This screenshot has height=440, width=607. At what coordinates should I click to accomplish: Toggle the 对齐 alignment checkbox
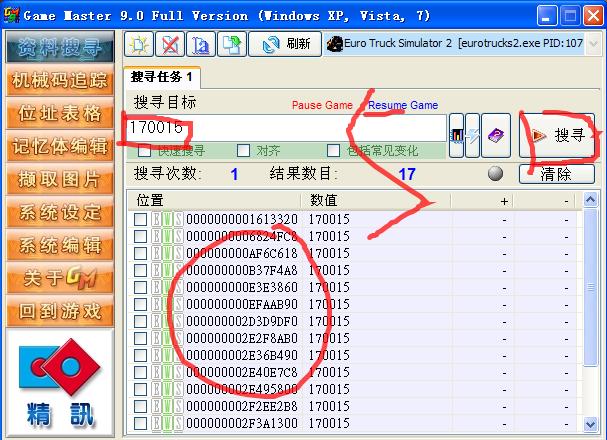coord(243,151)
